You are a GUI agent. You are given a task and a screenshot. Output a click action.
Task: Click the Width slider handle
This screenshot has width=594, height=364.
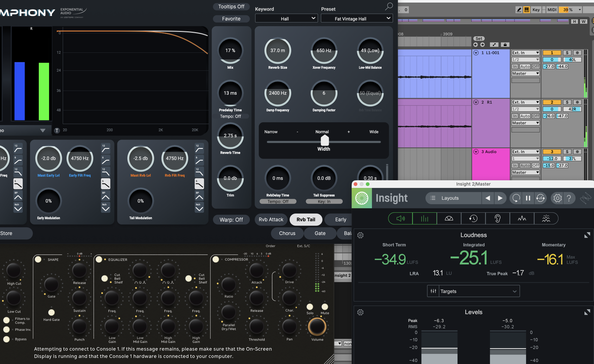coord(325,140)
